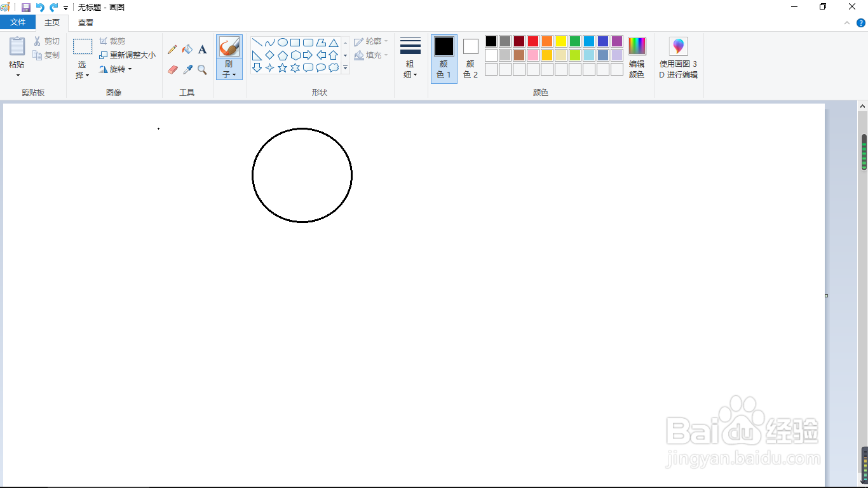Choose the Pentagon shape
This screenshot has width=868, height=488.
[x=283, y=55]
